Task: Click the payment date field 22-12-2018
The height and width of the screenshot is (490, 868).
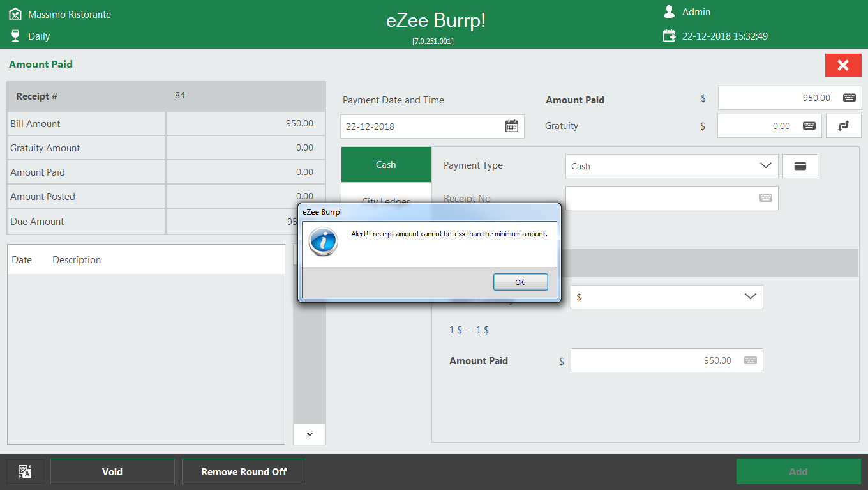Action: [x=432, y=126]
